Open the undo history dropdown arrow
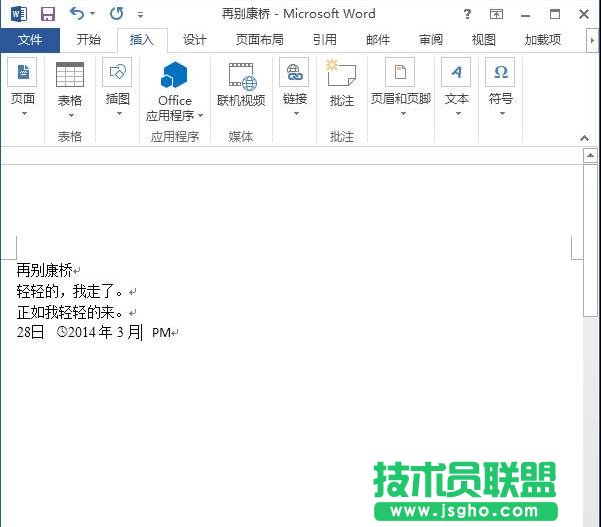The width and height of the screenshot is (601, 527). pos(92,14)
